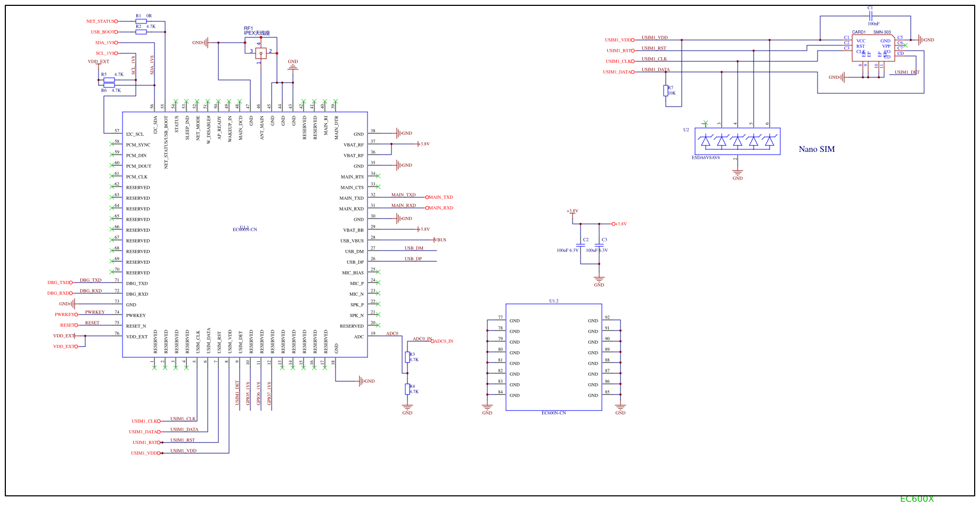
Task: Select the U1.2 EC600N-CN ground block
Action: (x=553, y=357)
